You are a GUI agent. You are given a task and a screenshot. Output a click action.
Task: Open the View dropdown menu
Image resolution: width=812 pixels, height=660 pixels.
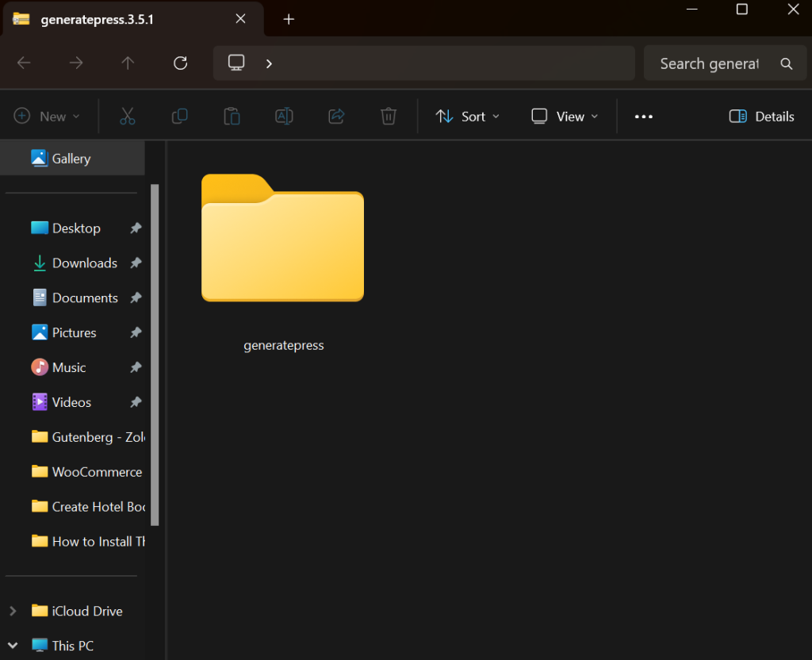pyautogui.click(x=565, y=117)
